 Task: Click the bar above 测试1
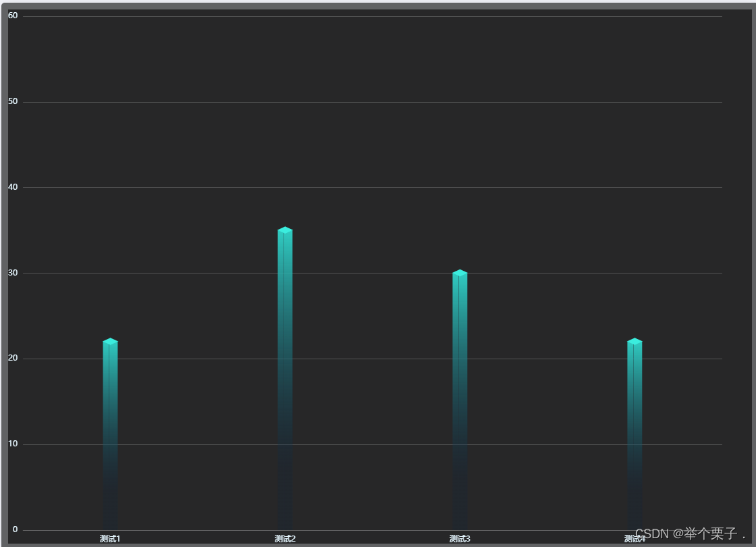[110, 432]
